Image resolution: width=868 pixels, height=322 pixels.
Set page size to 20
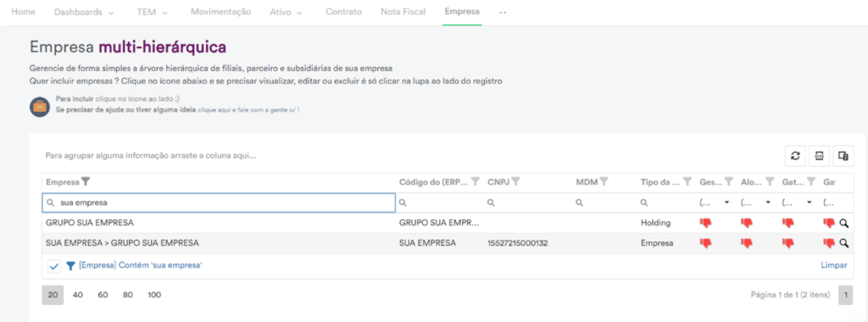53,295
